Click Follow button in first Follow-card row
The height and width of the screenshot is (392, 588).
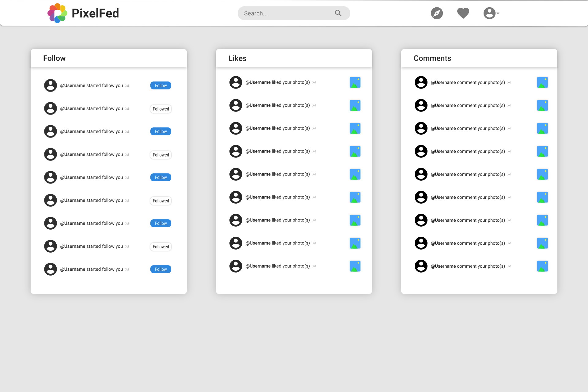(161, 85)
